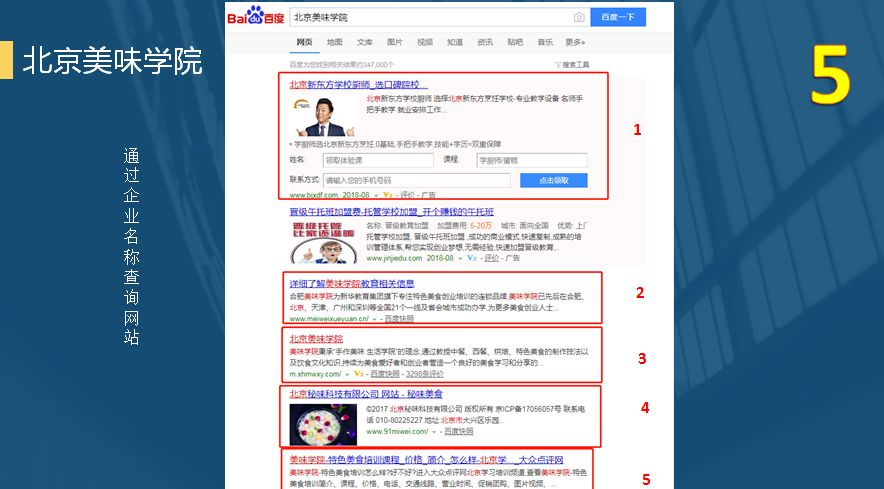Expand dropdown arrow beside www.jinjiedu.com
Viewport: 884px width, 489px height.
point(460,258)
